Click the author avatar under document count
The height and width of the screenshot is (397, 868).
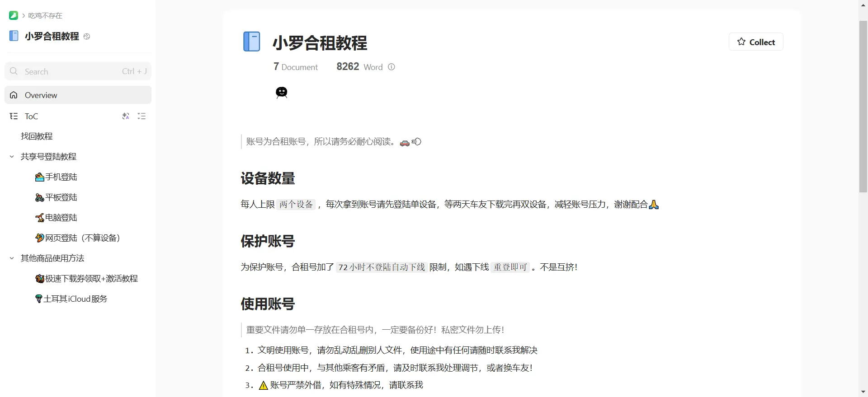click(281, 92)
